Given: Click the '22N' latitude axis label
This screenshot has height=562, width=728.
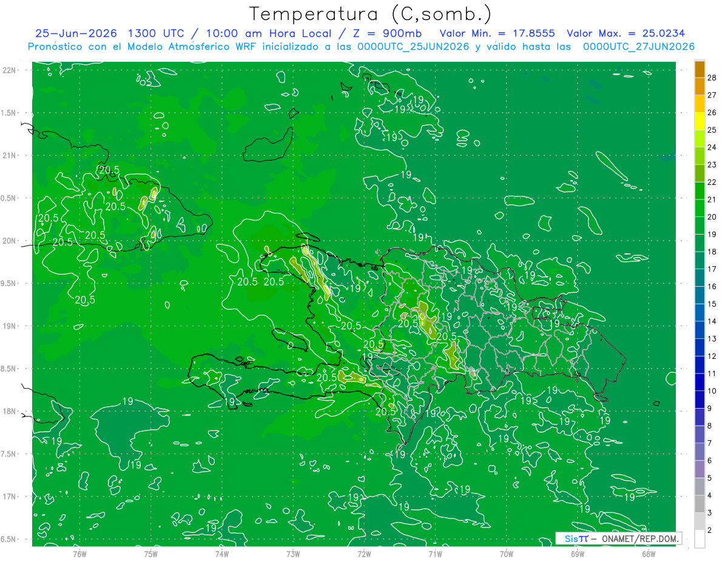Looking at the screenshot, I should pyautogui.click(x=10, y=70).
